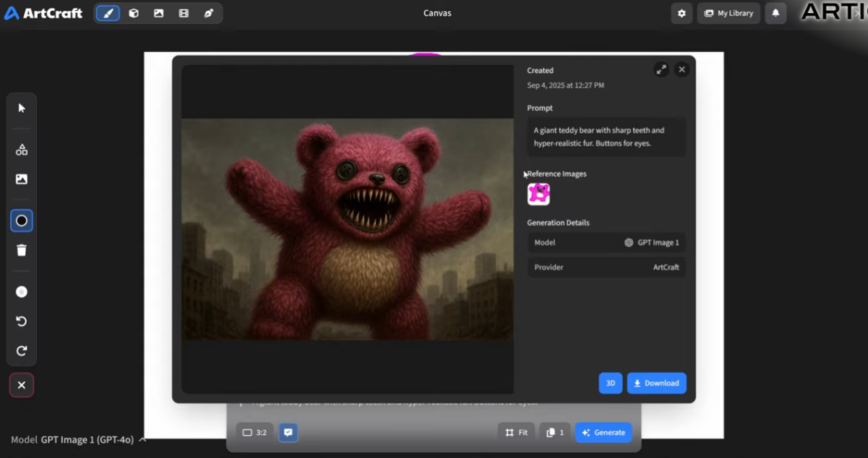
Task: Undo the last canvas action
Action: point(22,321)
